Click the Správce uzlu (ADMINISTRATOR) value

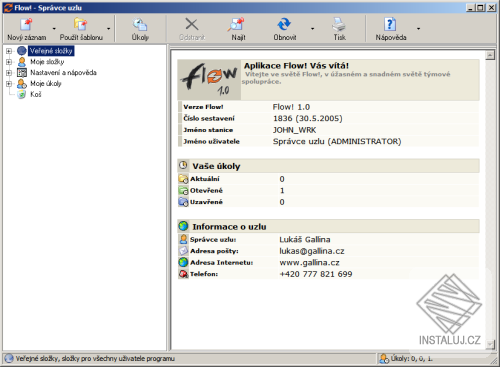(x=337, y=141)
